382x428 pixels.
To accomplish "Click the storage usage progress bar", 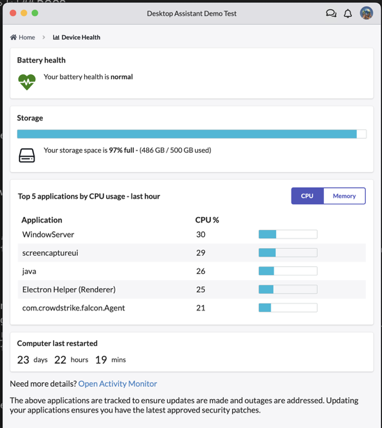I will [192, 134].
